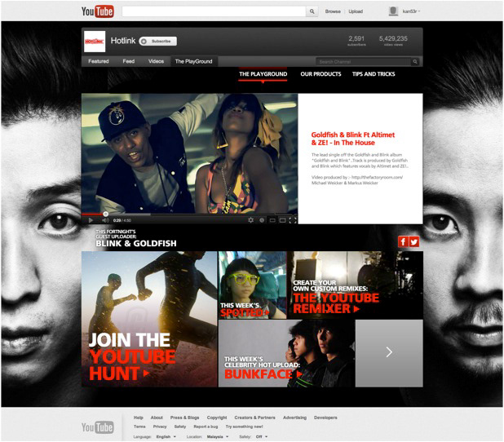Share on Twitter icon
This screenshot has height=442, width=504.
tap(414, 241)
